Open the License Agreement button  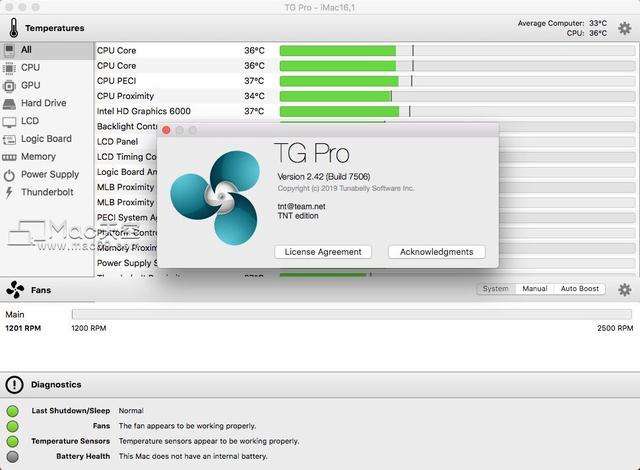(x=323, y=252)
